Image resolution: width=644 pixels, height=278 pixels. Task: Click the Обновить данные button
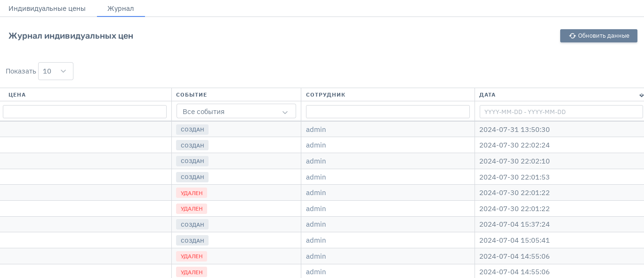(x=598, y=36)
